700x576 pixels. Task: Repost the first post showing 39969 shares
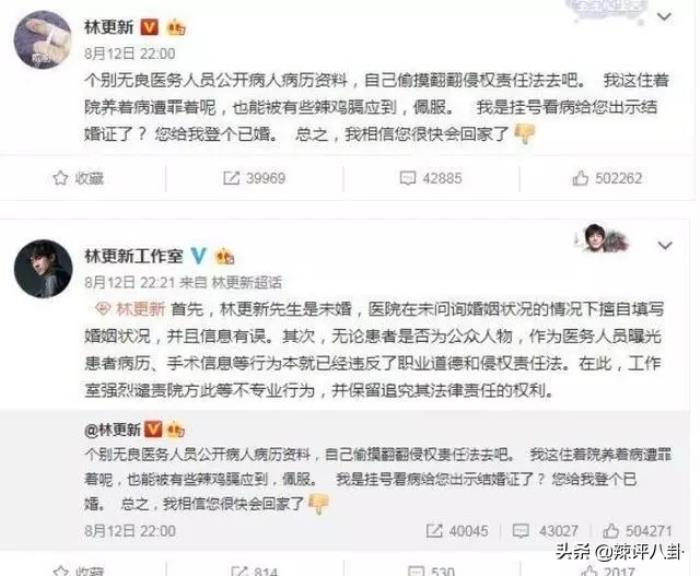tap(254, 178)
